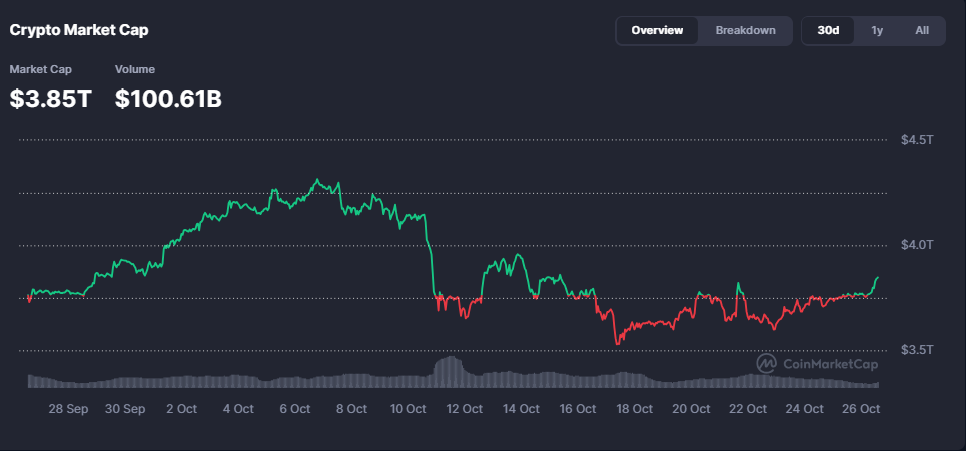966x451 pixels.
Task: Switch the chart to 1y range
Action: (x=877, y=30)
